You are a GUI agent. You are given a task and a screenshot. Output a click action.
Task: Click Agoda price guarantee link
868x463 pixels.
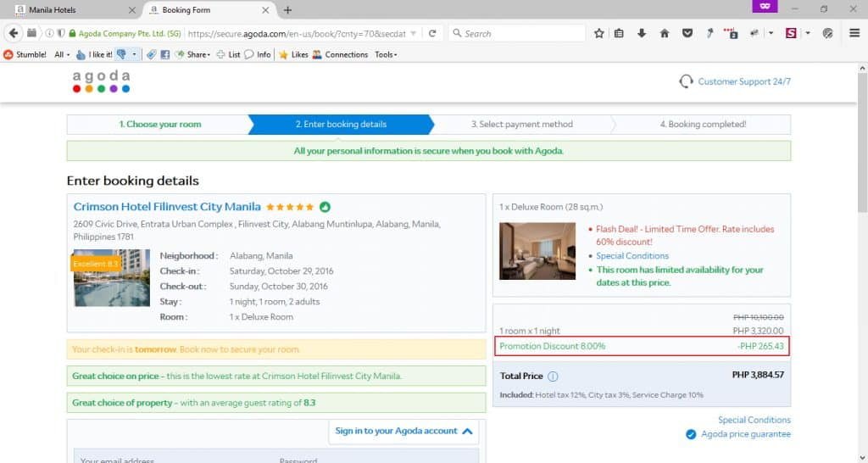point(746,434)
